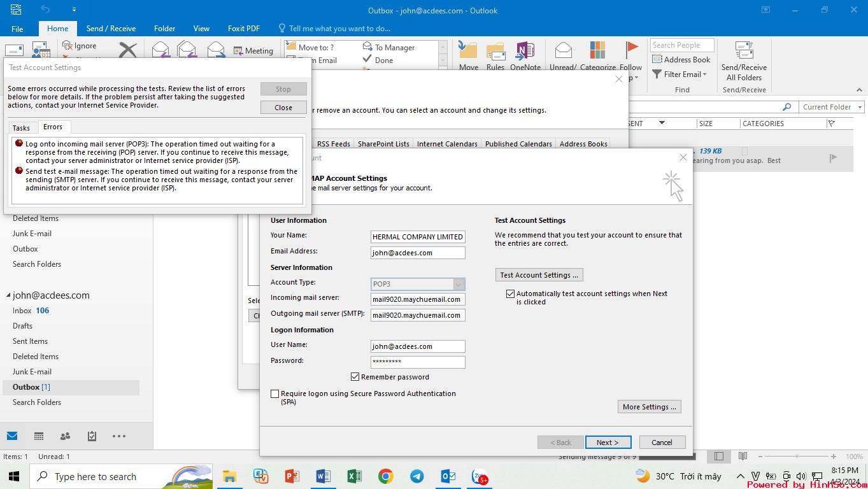Open sort arrow beside SENT column
Image resolution: width=868 pixels, height=489 pixels.
click(662, 123)
